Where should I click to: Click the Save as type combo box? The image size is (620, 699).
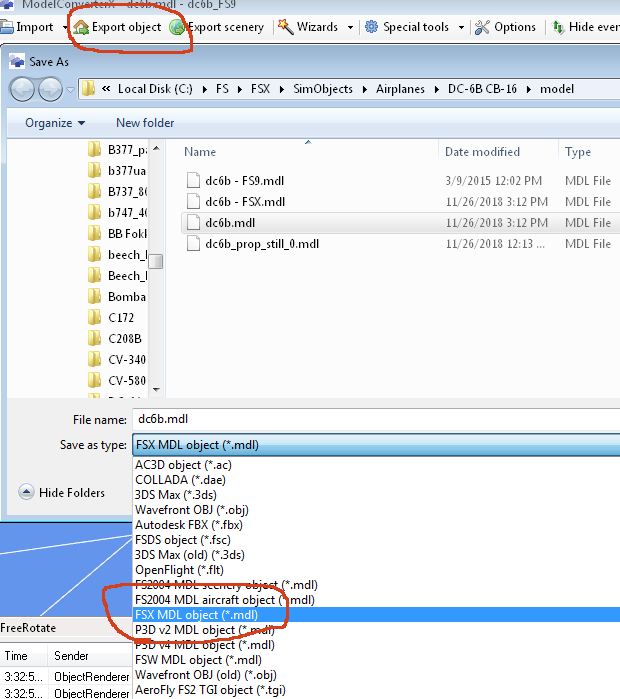click(x=376, y=445)
